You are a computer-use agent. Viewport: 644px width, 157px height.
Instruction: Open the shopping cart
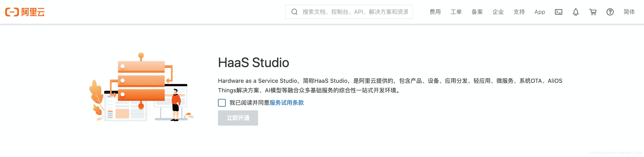point(593,12)
